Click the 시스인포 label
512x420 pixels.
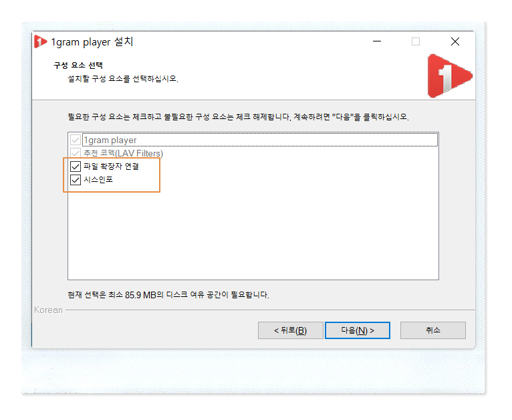click(98, 180)
